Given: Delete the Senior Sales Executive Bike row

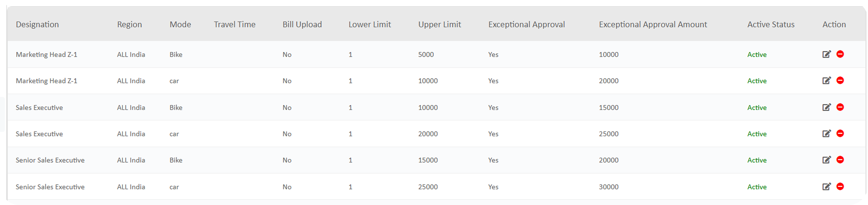Looking at the screenshot, I should click(840, 160).
